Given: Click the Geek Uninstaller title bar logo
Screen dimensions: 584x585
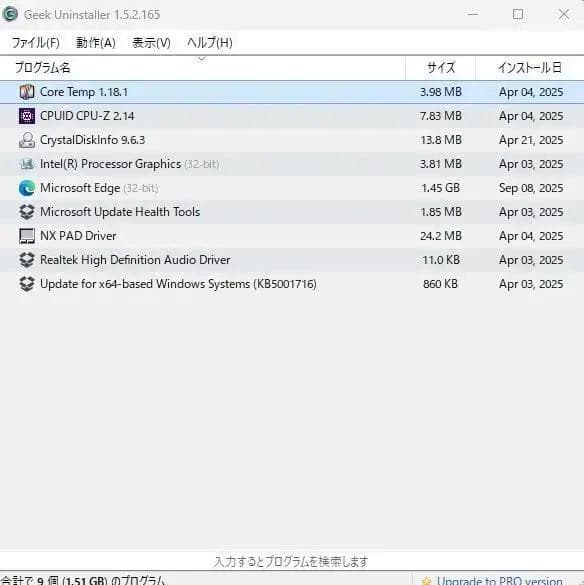Looking at the screenshot, I should (10, 14).
